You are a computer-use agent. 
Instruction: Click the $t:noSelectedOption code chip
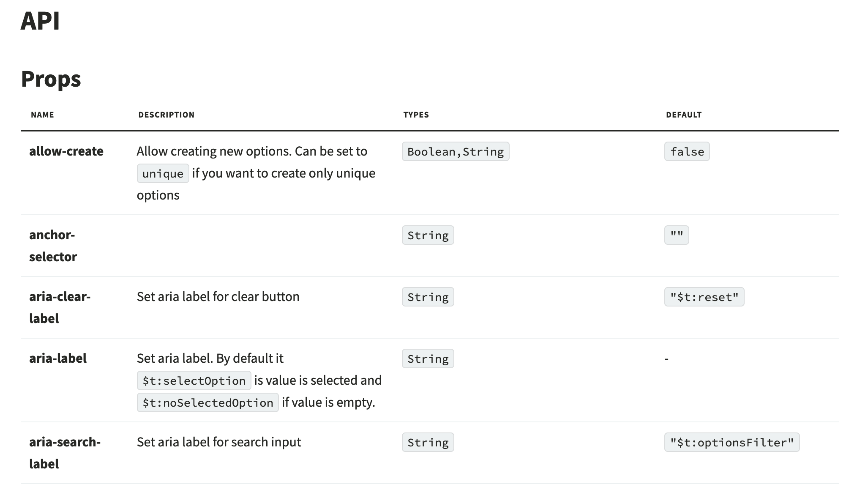pos(207,403)
